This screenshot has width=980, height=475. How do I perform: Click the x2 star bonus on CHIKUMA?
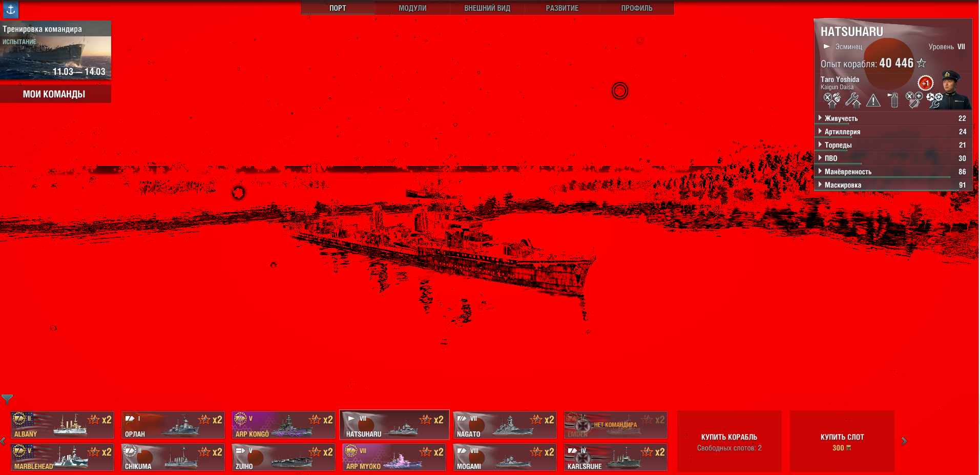pyautogui.click(x=211, y=452)
